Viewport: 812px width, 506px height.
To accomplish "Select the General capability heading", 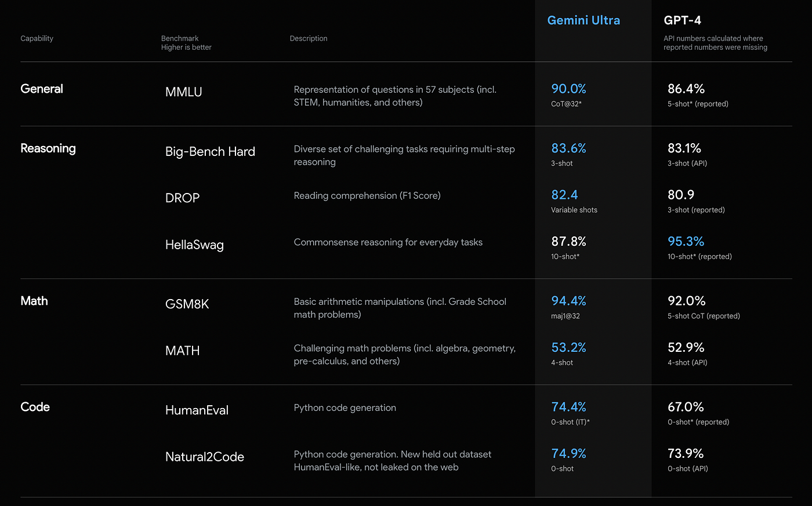I will pos(42,89).
